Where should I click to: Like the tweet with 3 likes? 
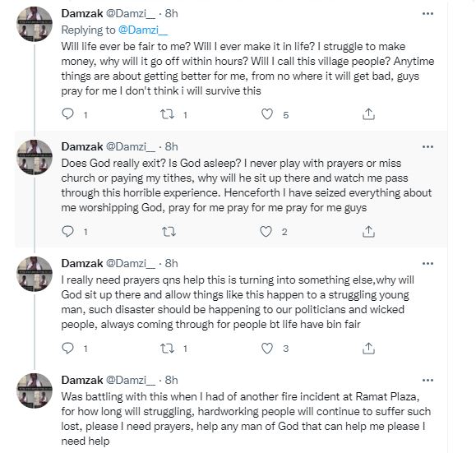tap(267, 348)
